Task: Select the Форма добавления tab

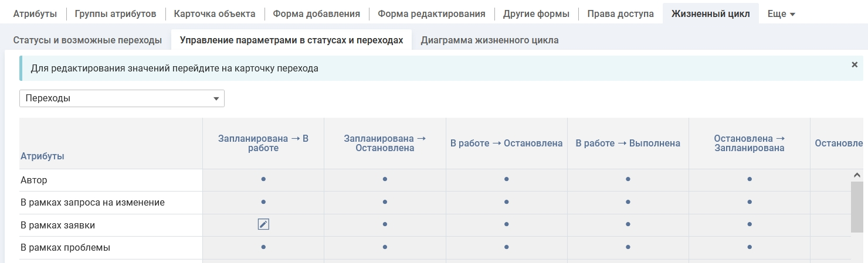Action: [x=317, y=14]
